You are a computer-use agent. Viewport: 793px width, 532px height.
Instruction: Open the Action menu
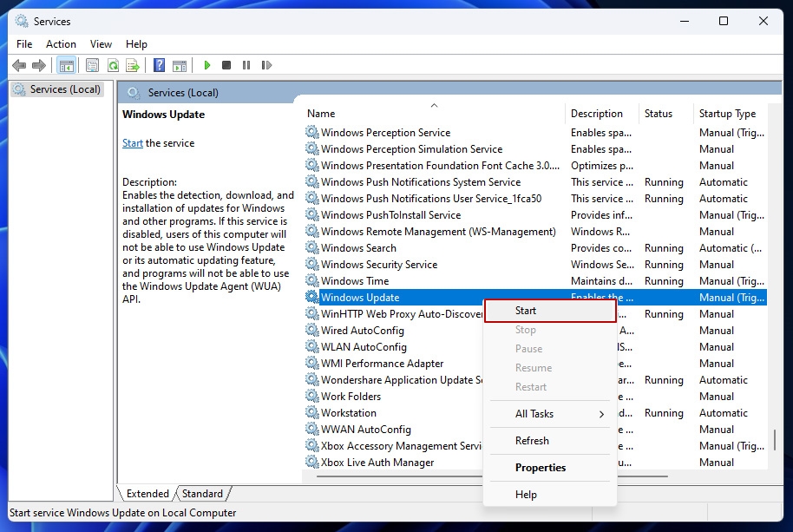(x=61, y=43)
